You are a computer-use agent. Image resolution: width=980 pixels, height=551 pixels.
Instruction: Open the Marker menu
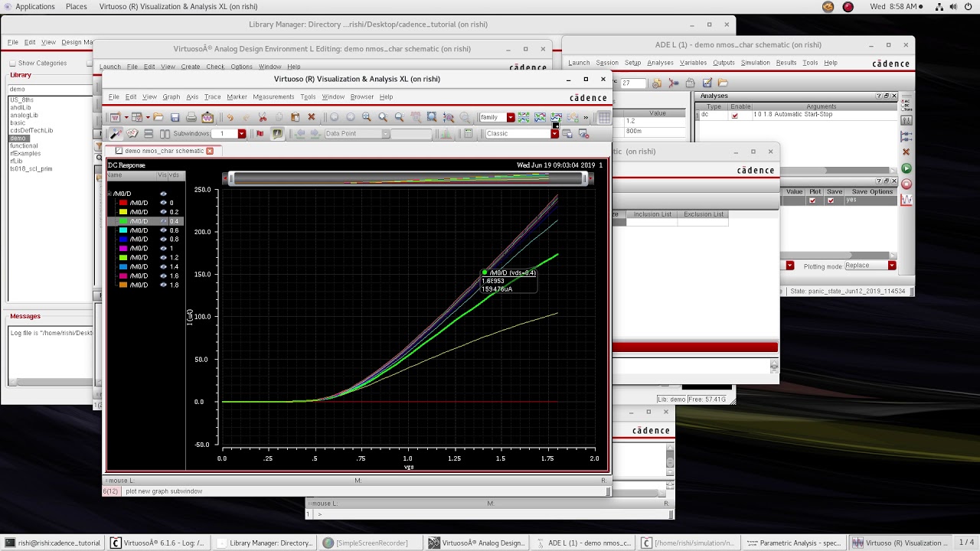[x=237, y=97]
